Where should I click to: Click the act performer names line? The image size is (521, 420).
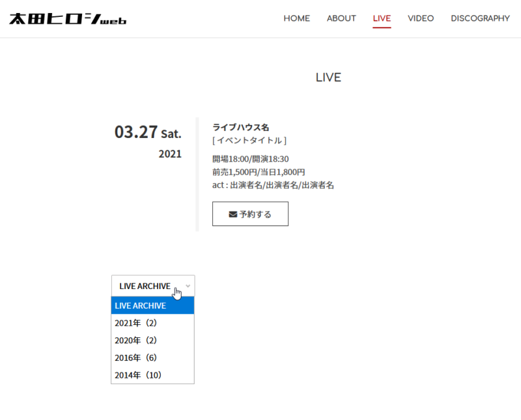[273, 186]
